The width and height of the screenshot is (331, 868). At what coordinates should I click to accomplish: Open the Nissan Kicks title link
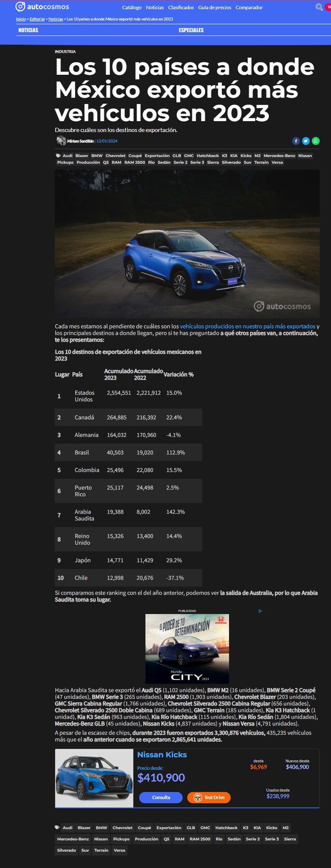[x=162, y=755]
